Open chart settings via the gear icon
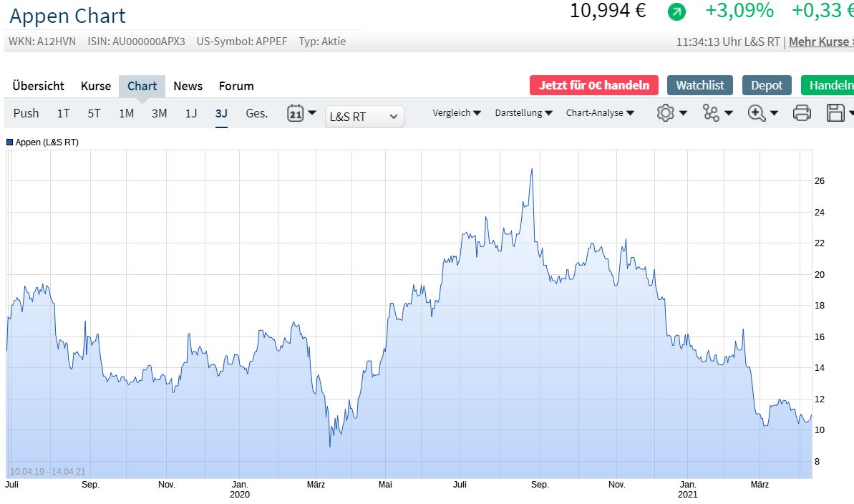This screenshot has width=854, height=504. pos(666,113)
